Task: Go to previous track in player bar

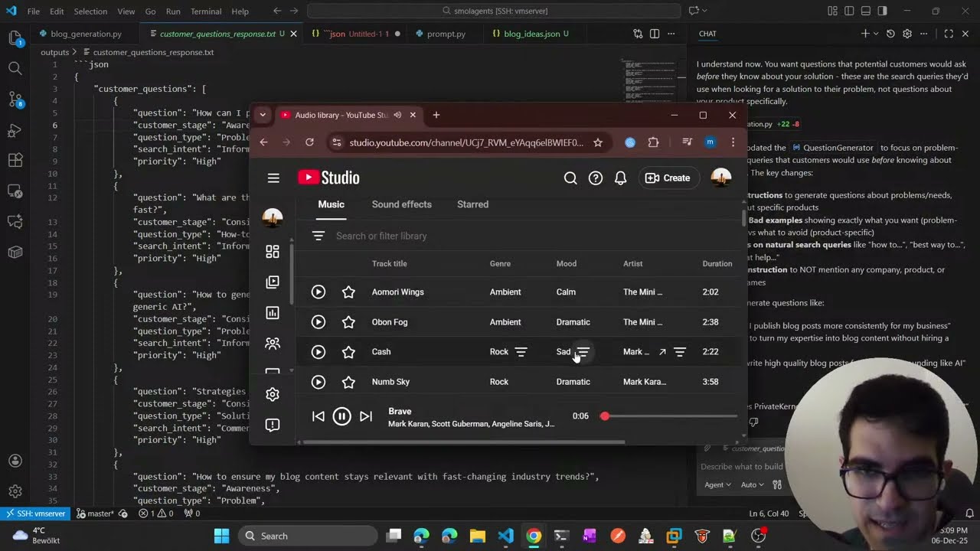Action: 318,416
